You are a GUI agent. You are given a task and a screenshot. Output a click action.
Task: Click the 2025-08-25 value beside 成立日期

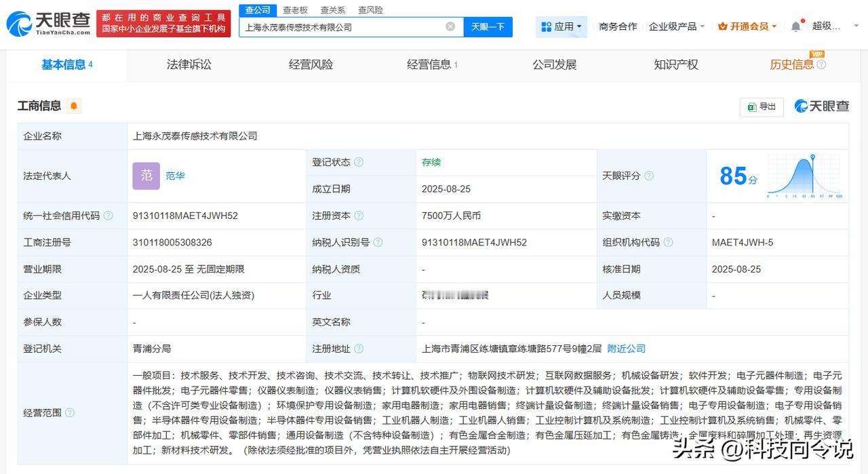tap(446, 189)
